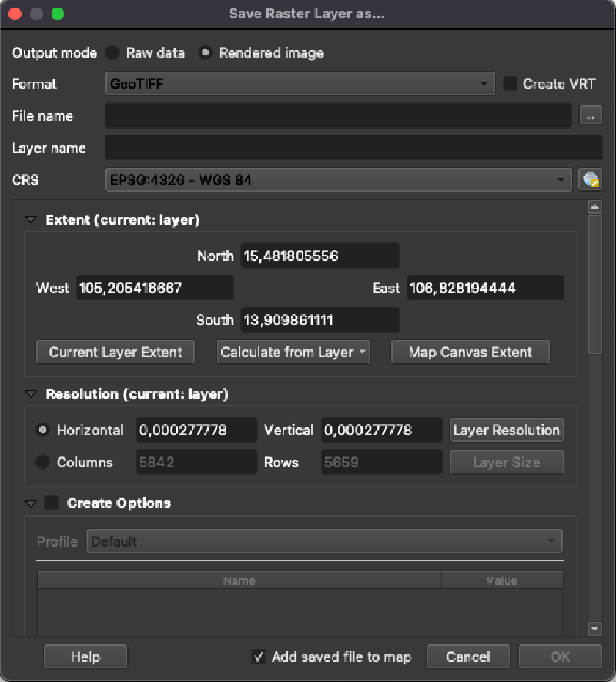Select the Raw data output mode
616x682 pixels.
click(x=113, y=53)
